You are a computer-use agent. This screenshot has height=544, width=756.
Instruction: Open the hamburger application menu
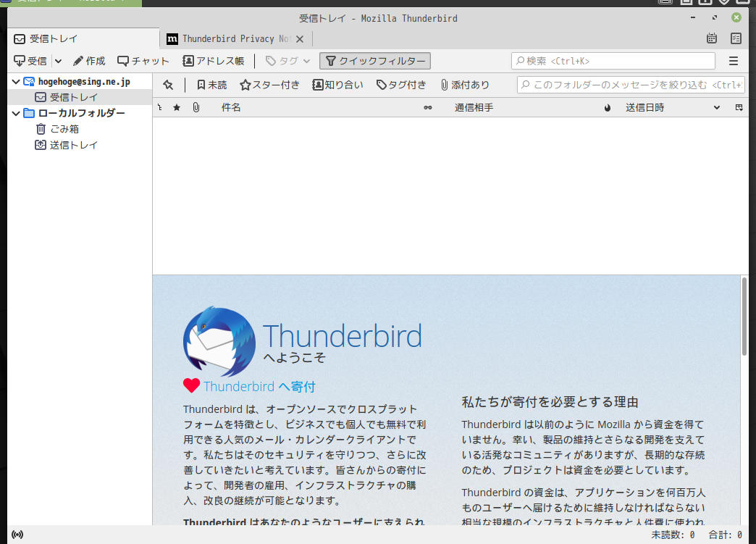click(x=734, y=61)
